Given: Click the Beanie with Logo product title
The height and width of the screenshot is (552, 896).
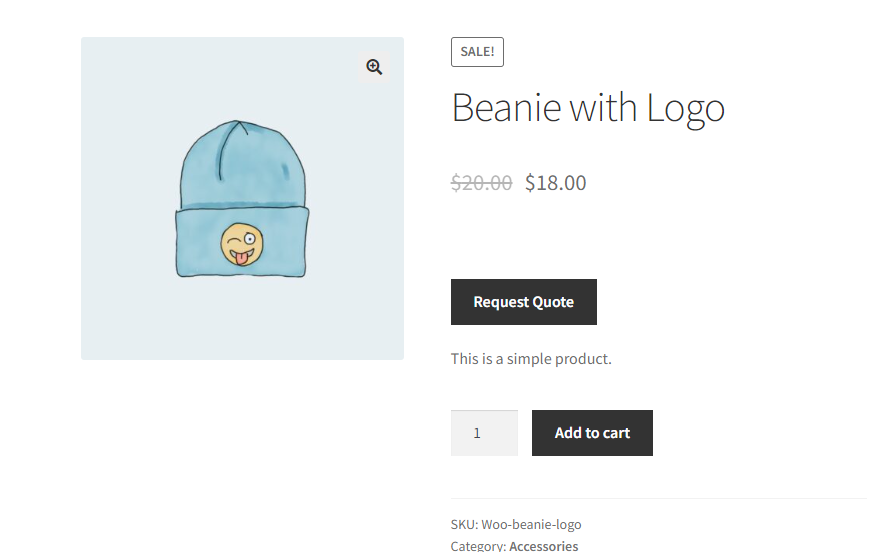Looking at the screenshot, I should pyautogui.click(x=587, y=107).
